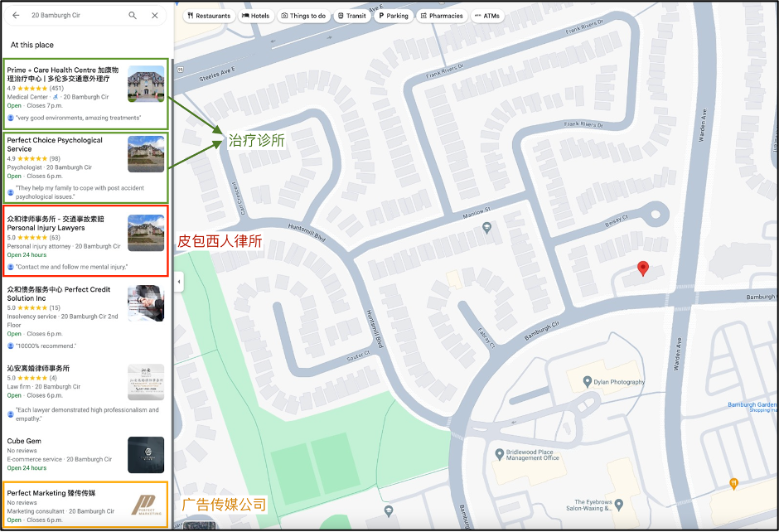Click Perfect Choice Psychological Service thumbnail

[146, 154]
